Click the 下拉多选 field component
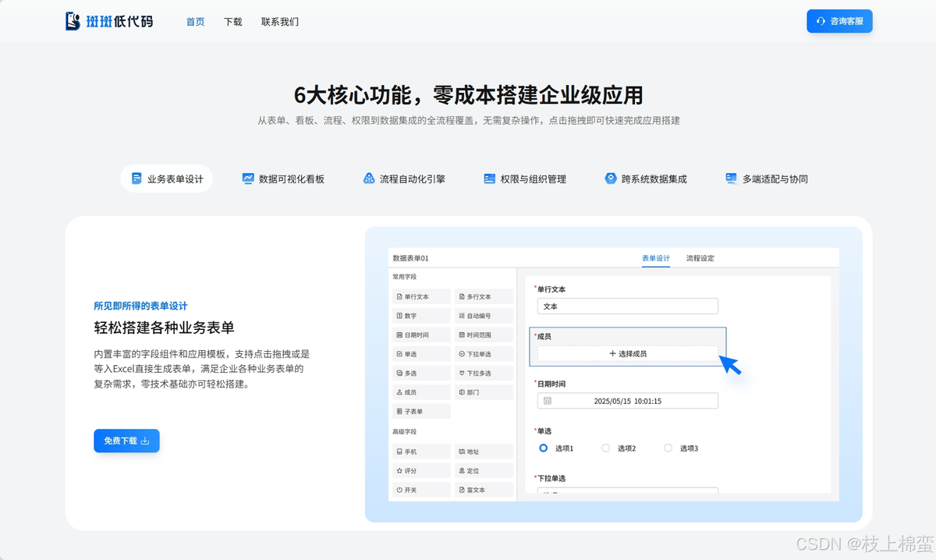The image size is (936, 560). (484, 373)
